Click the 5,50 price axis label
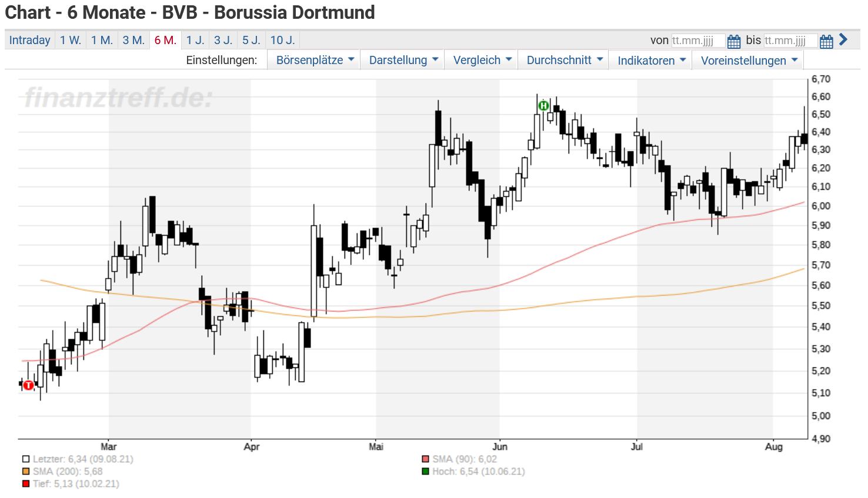The height and width of the screenshot is (498, 868). click(821, 306)
